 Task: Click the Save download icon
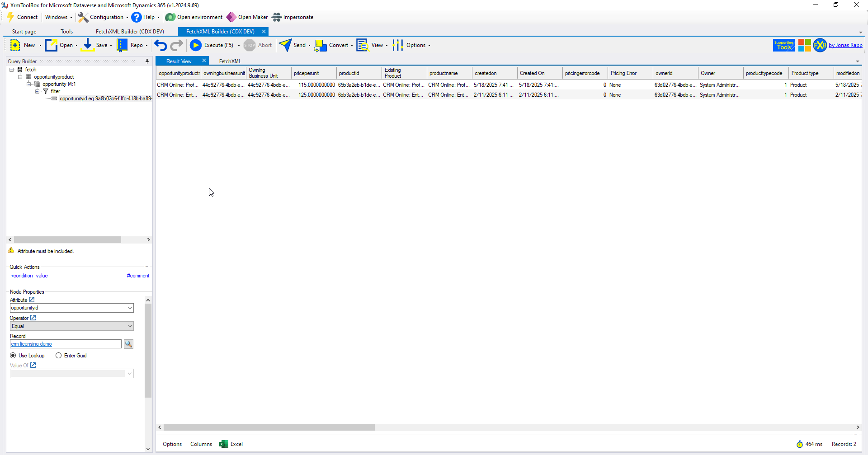point(88,45)
